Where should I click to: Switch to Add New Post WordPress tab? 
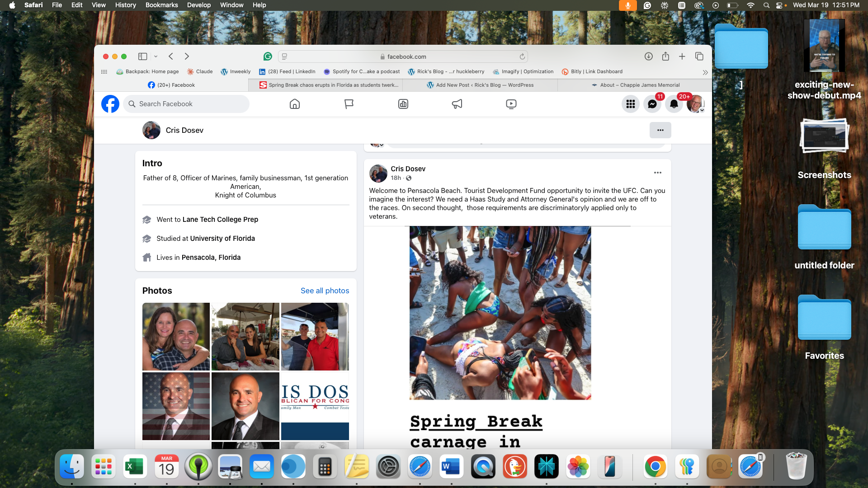(480, 85)
